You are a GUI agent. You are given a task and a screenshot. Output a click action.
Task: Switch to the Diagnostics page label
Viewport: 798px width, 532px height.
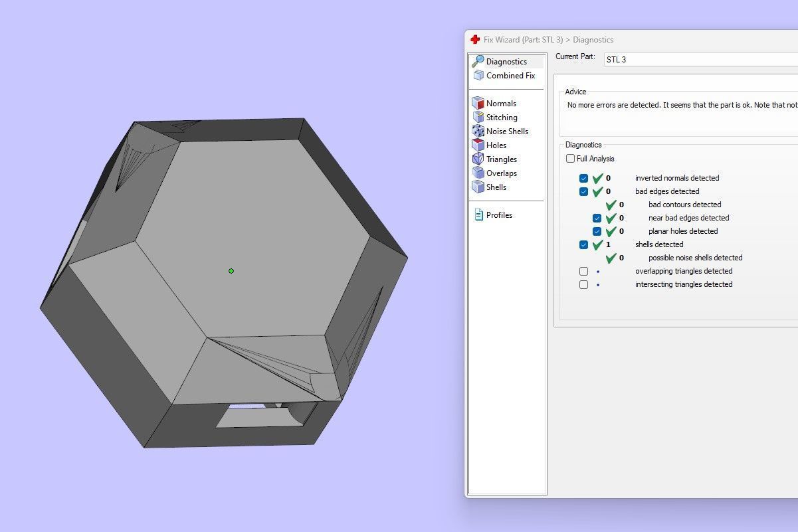[x=506, y=62]
